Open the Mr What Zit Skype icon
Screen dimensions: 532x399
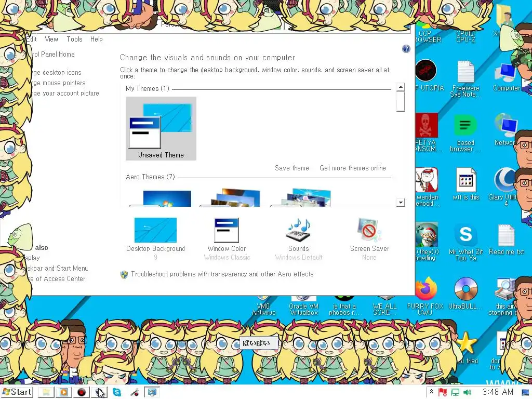coord(465,234)
